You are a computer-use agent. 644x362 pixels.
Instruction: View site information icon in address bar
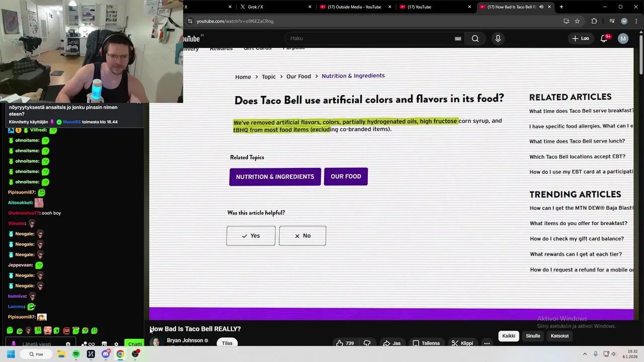click(x=190, y=21)
